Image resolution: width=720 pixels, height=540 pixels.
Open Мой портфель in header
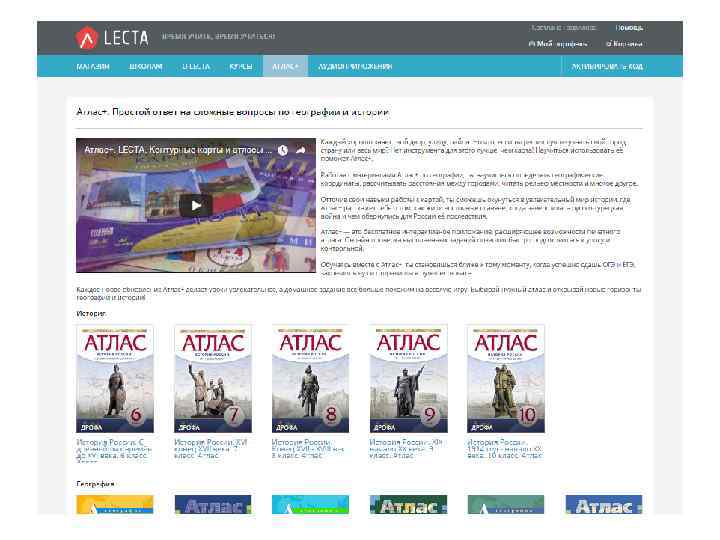coord(557,44)
